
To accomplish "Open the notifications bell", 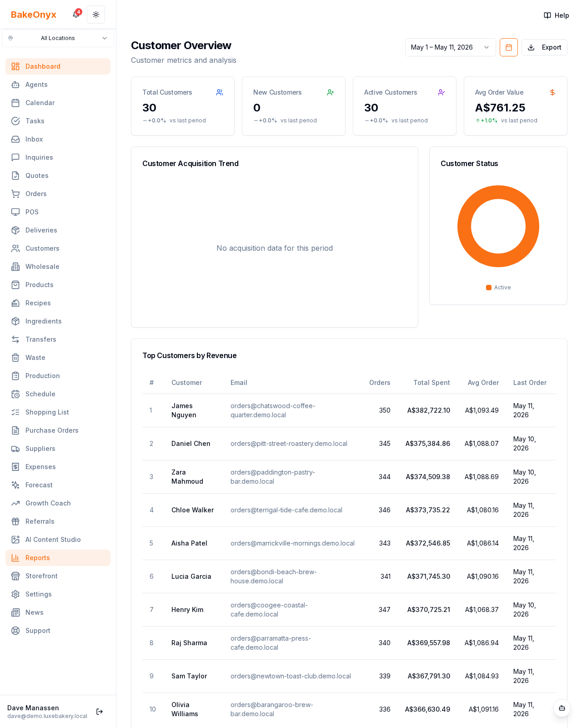I will coord(76,15).
